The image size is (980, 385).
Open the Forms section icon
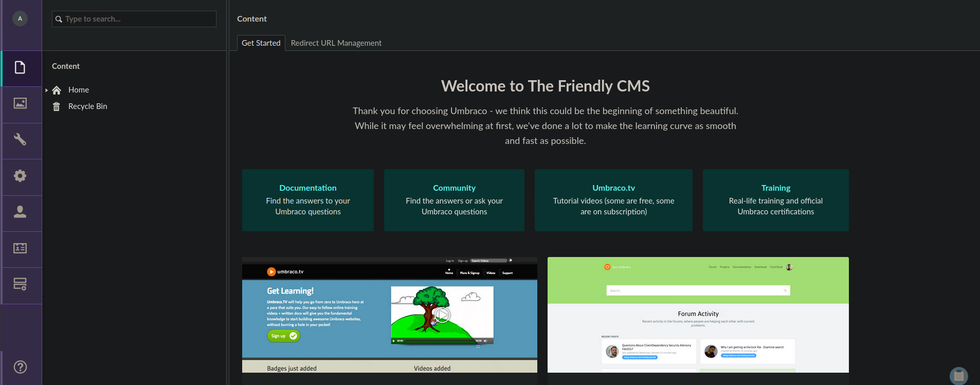(x=20, y=284)
